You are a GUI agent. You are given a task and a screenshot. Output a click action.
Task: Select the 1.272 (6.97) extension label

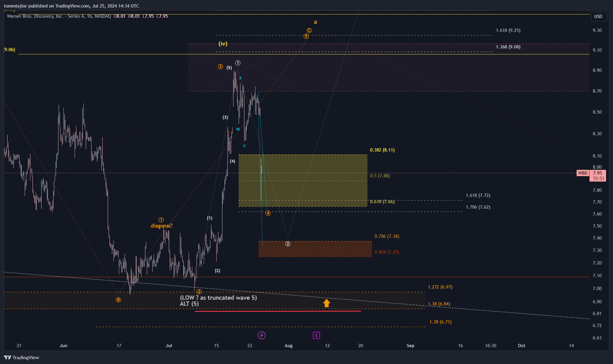click(440, 287)
